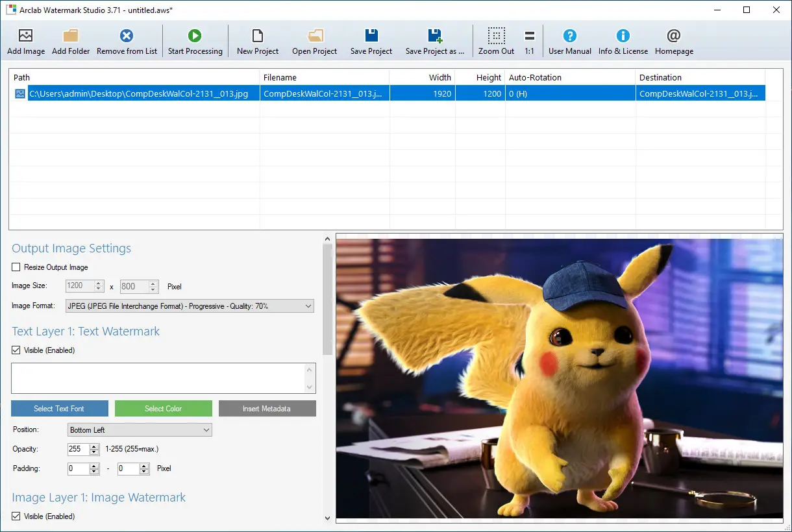Click Remove from List
This screenshot has height=532, width=792.
click(x=126, y=40)
